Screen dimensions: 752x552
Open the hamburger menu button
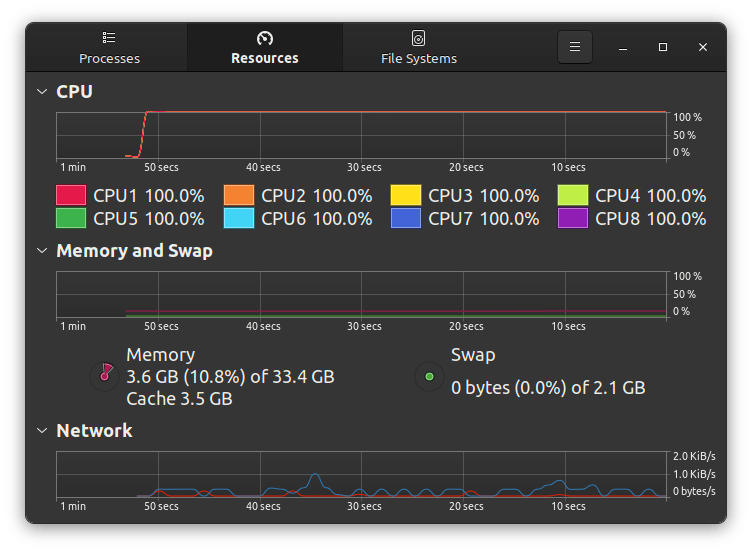(574, 47)
